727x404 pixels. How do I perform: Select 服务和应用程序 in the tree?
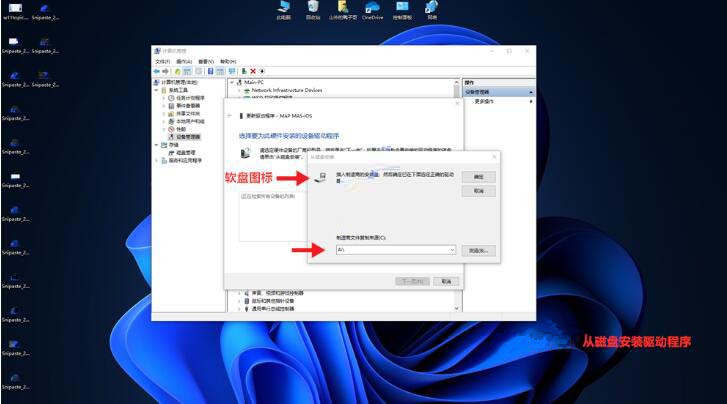[181, 160]
